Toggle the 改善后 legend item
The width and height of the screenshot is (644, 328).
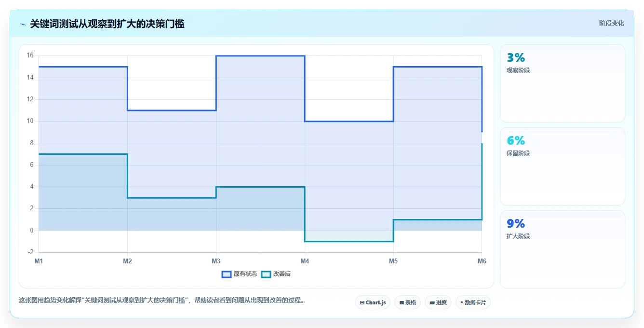pyautogui.click(x=276, y=274)
